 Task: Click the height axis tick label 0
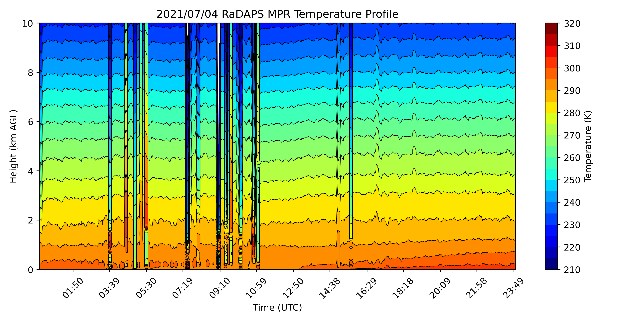[30, 270]
